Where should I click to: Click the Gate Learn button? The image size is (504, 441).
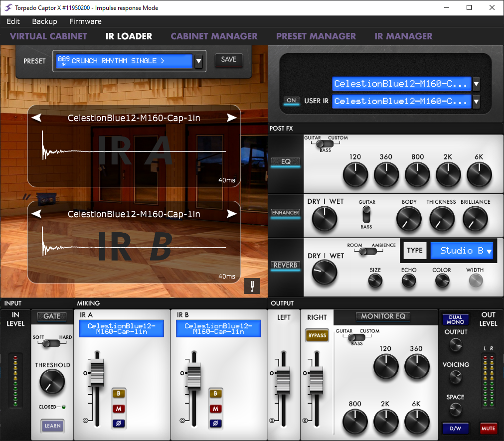coord(52,426)
